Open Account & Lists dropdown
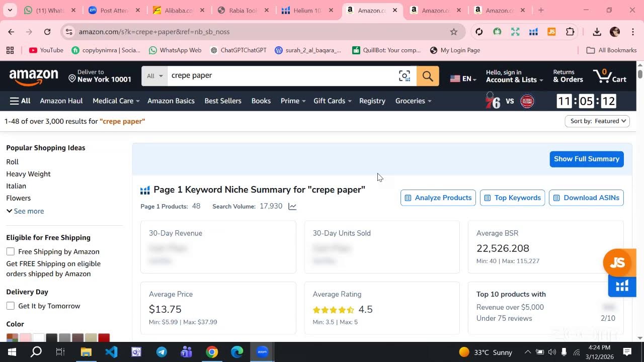The height and width of the screenshot is (362, 644). pyautogui.click(x=514, y=76)
